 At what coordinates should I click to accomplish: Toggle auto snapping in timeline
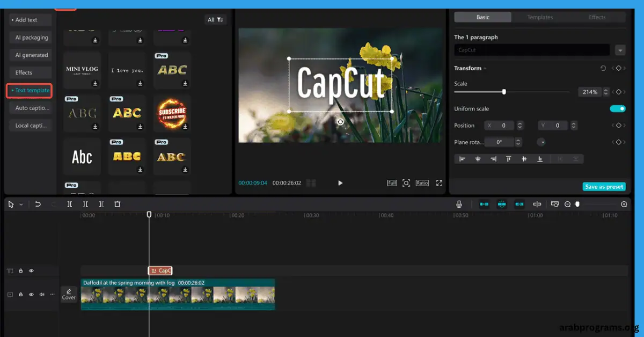point(502,204)
